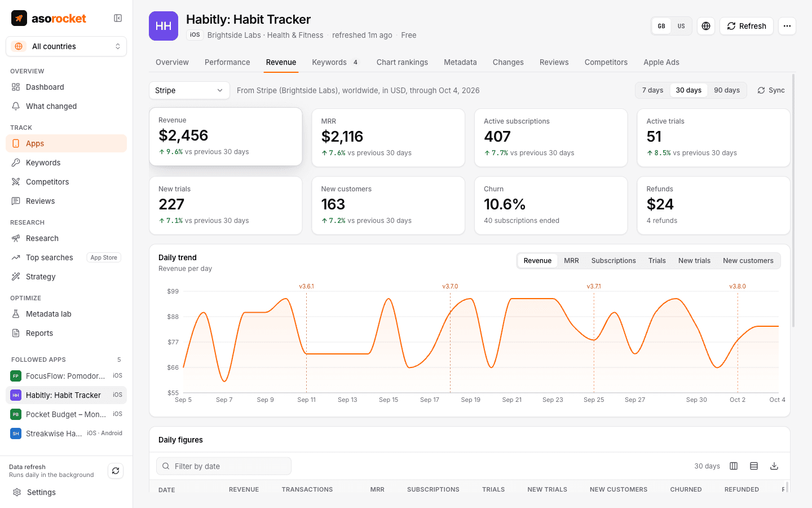Click the What changed bell icon
This screenshot has width=812, height=508.
coord(16,106)
